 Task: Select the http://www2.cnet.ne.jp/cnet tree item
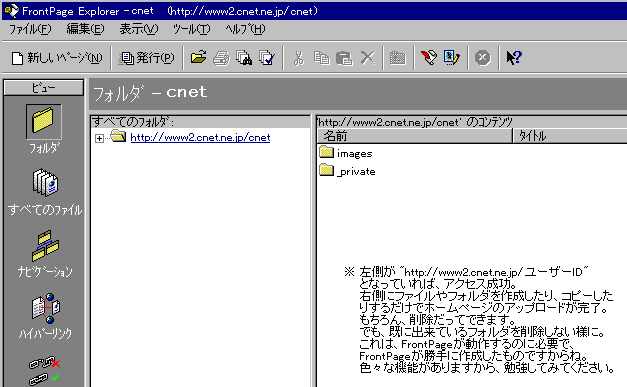[200, 138]
